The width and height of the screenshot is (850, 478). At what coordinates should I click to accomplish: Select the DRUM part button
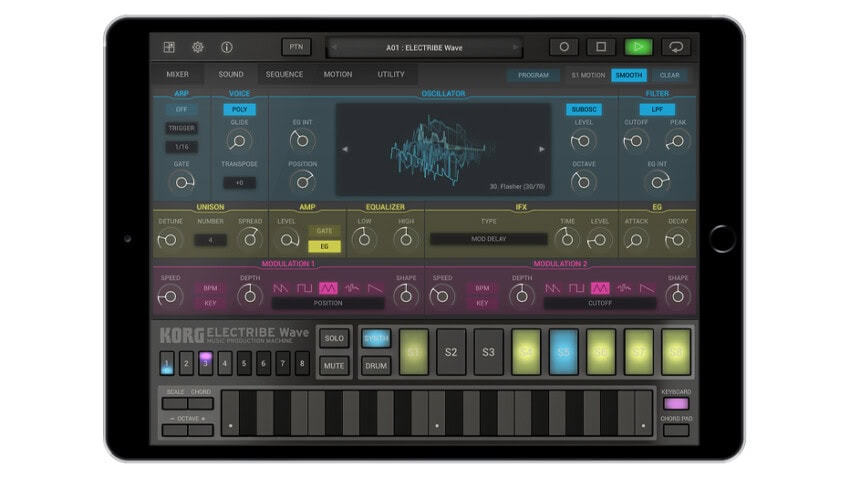[376, 366]
